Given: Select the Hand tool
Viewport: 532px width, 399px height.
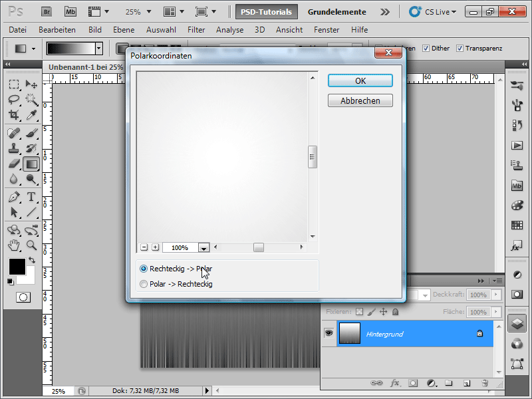Looking at the screenshot, I should click(x=14, y=245).
